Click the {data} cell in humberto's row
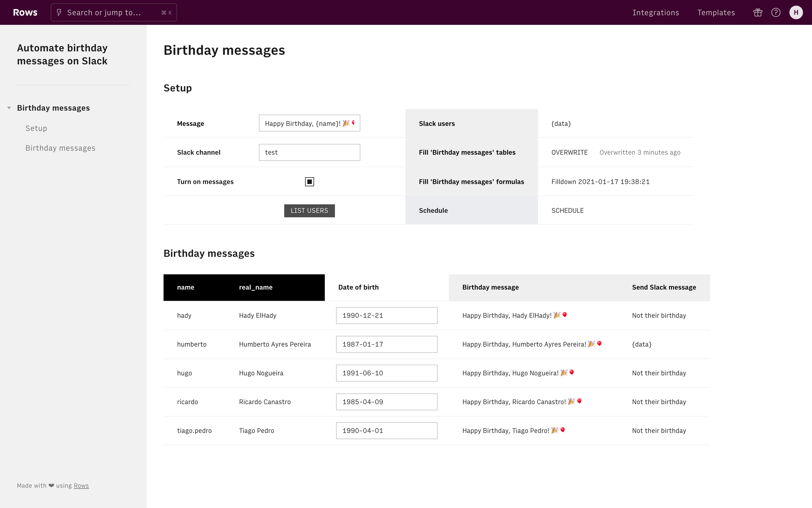Image resolution: width=812 pixels, height=508 pixels. (x=641, y=344)
